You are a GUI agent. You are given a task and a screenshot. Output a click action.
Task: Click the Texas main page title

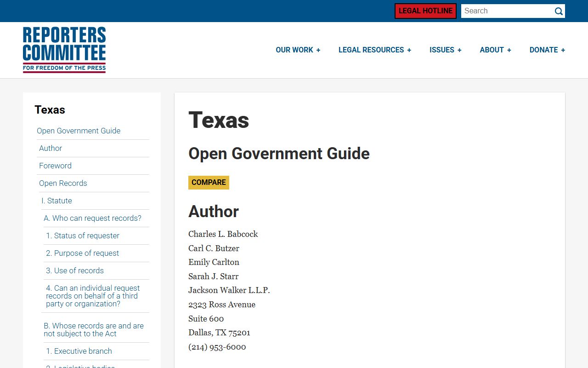coord(219,120)
